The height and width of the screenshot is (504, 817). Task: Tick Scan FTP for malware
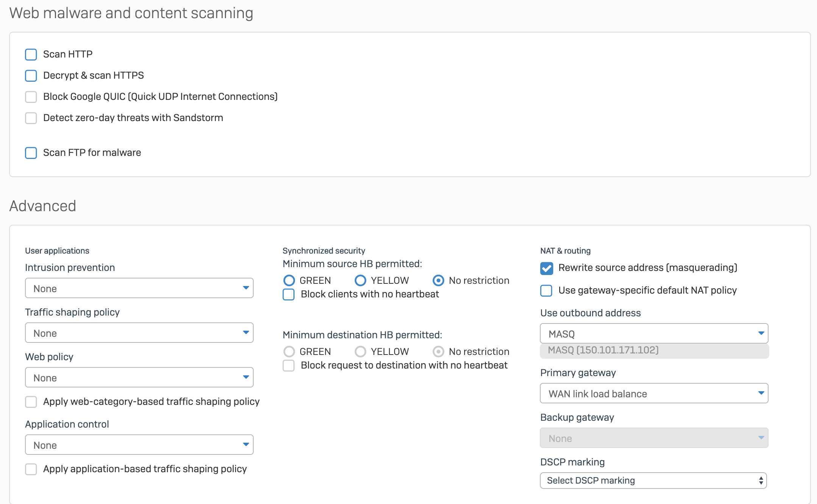[x=31, y=153]
